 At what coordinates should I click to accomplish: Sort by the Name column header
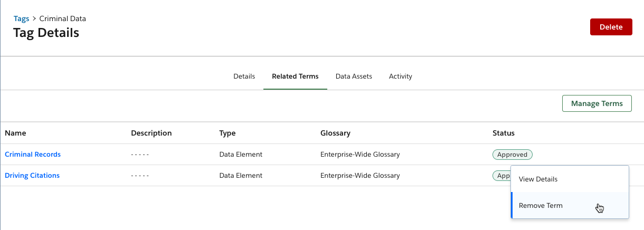pyautogui.click(x=15, y=133)
